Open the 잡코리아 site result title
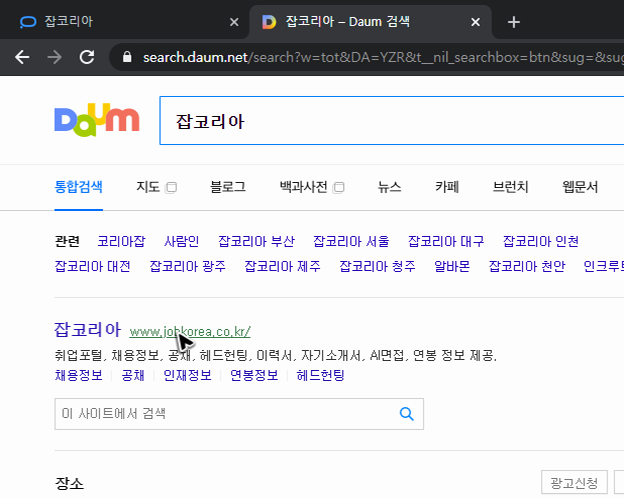 click(88, 330)
